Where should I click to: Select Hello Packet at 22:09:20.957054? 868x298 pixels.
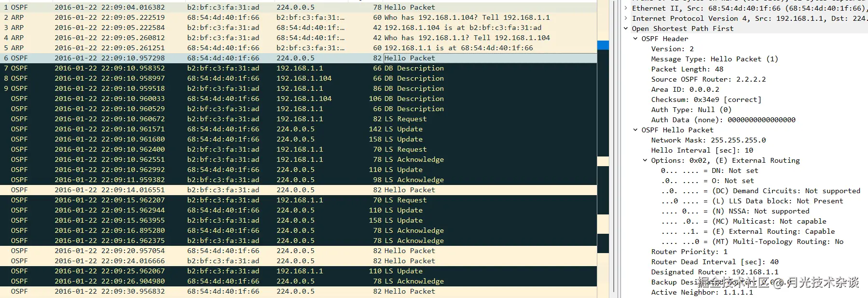[298, 251]
